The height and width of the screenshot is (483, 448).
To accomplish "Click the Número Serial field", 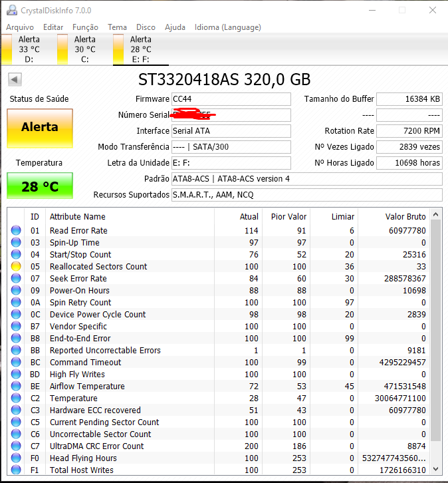I will point(231,115).
